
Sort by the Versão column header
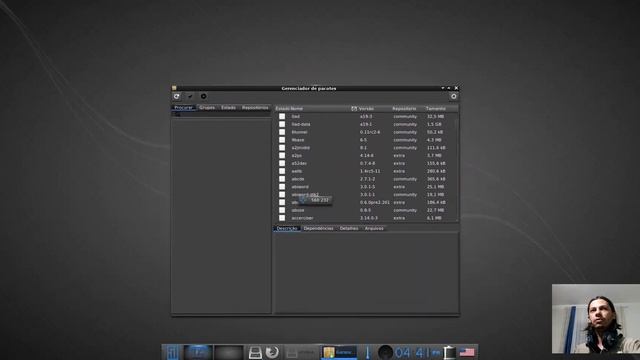(x=366, y=109)
